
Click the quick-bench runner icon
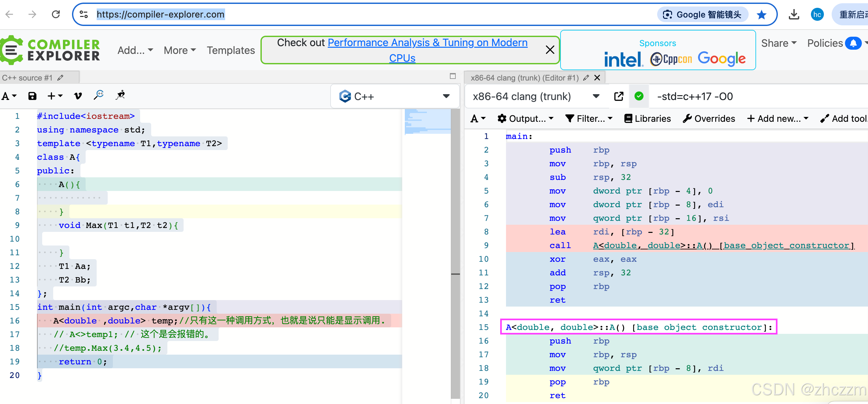coord(121,95)
